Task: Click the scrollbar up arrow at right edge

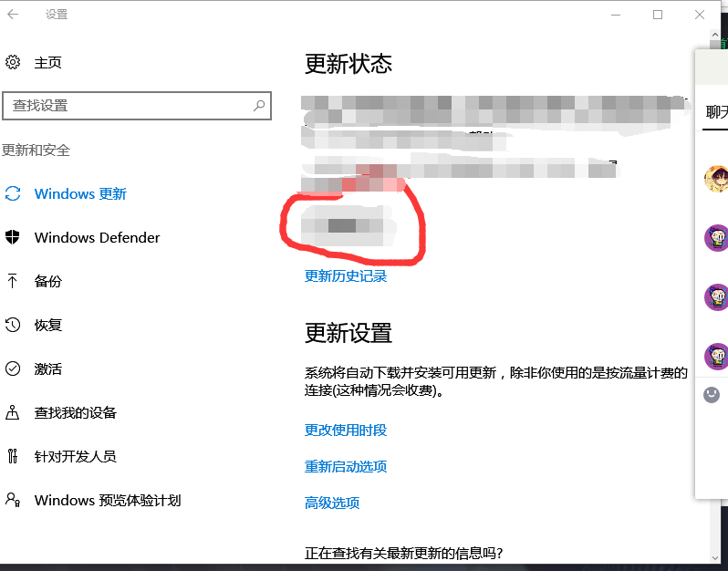Action: [x=714, y=35]
